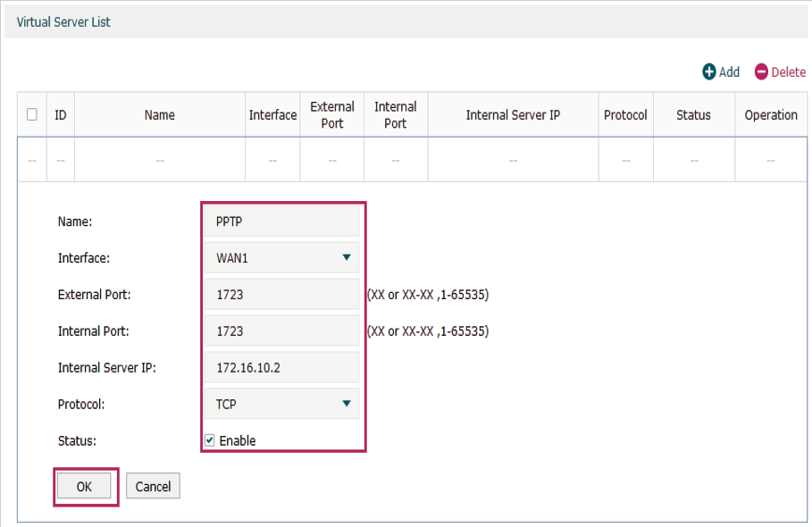This screenshot has height=527, width=812.
Task: Expand the Protocol TCP dropdown
Action: (x=282, y=404)
